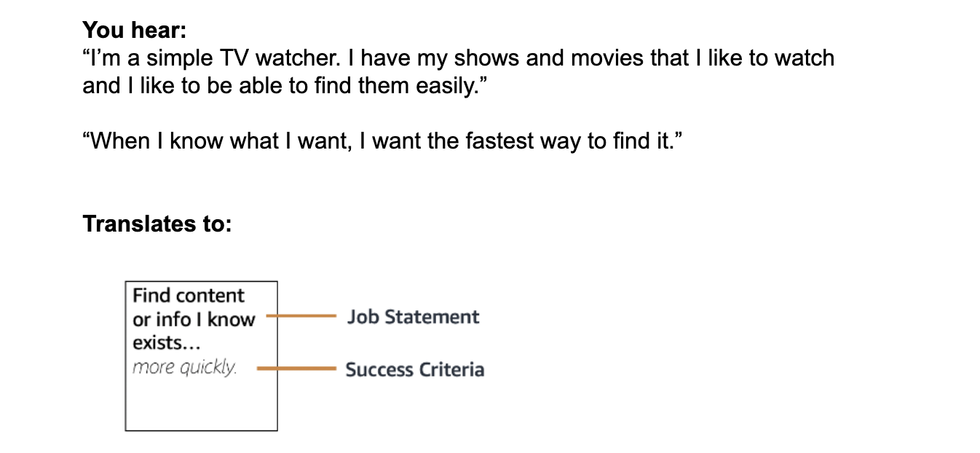Click "Find content" inside the box
The image size is (980, 453).
coord(189,296)
